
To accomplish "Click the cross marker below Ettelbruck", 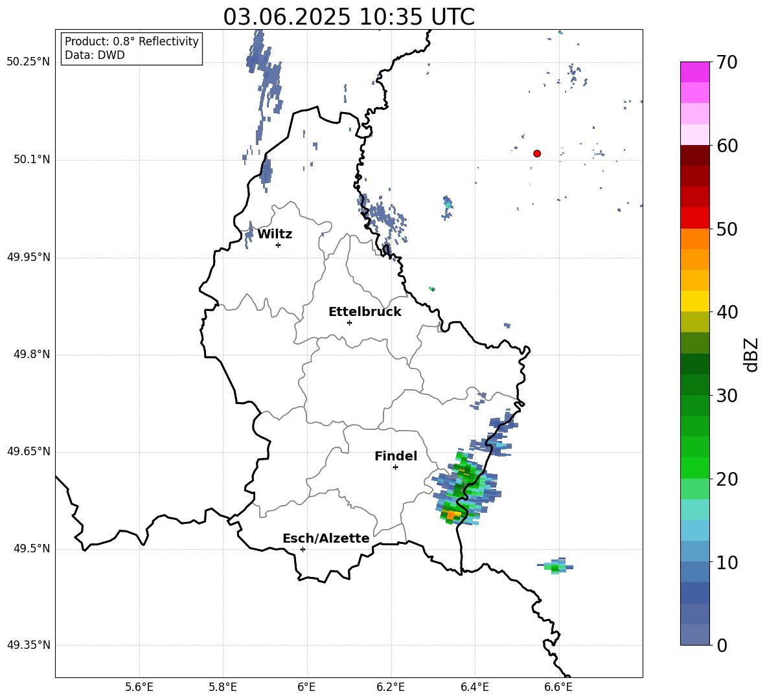I will tap(349, 322).
